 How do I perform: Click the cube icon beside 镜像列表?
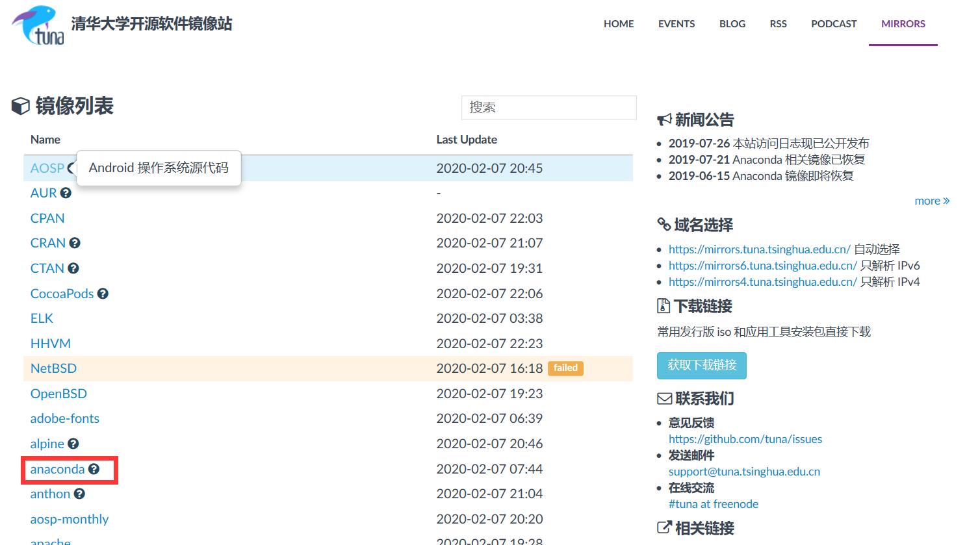coord(21,106)
